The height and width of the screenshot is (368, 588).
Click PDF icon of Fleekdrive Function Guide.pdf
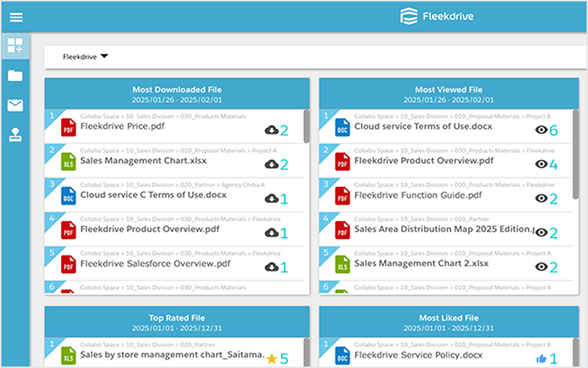tap(343, 196)
